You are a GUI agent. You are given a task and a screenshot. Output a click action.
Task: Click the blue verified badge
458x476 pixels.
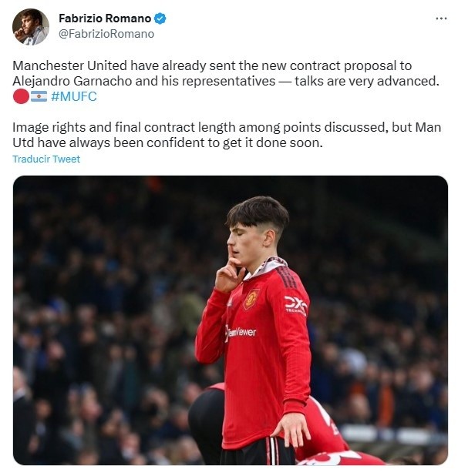click(x=160, y=18)
